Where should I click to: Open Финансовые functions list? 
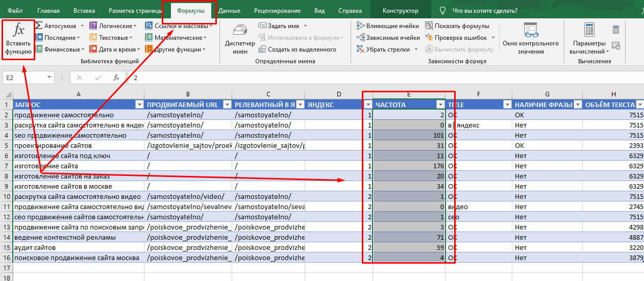pos(60,49)
